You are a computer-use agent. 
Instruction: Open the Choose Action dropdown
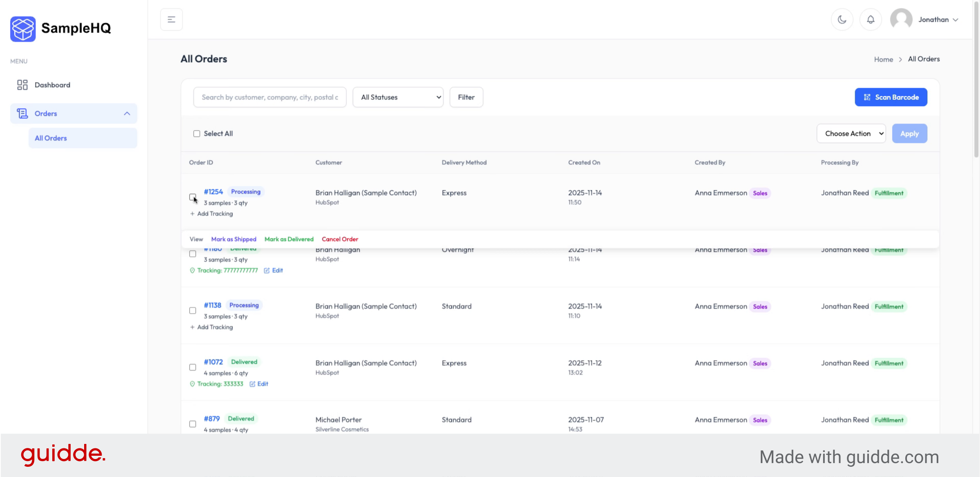pos(851,133)
